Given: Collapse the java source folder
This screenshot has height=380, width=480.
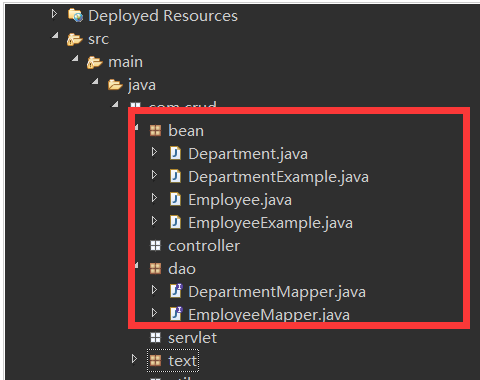Looking at the screenshot, I should pos(95,81).
